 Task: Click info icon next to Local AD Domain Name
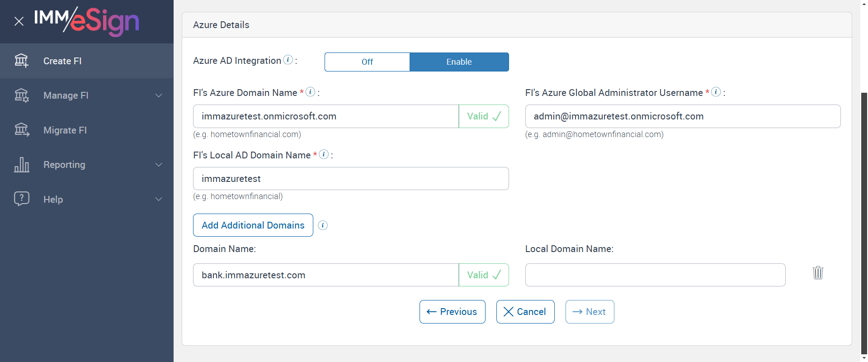pyautogui.click(x=324, y=154)
